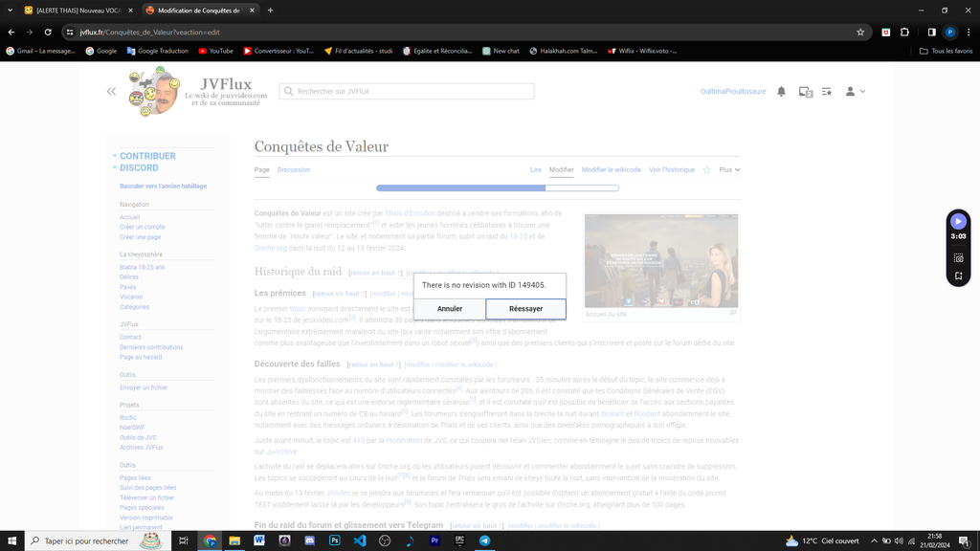Open the Chrome extensions puzzle icon
Screen dimensions: 980x551
tap(905, 32)
